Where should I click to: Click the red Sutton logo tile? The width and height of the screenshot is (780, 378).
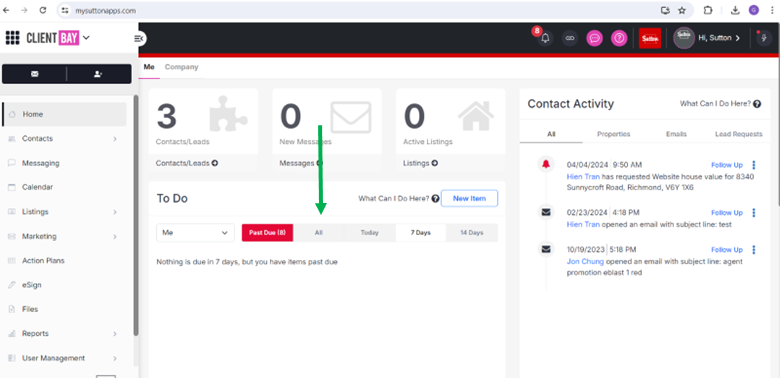point(650,38)
